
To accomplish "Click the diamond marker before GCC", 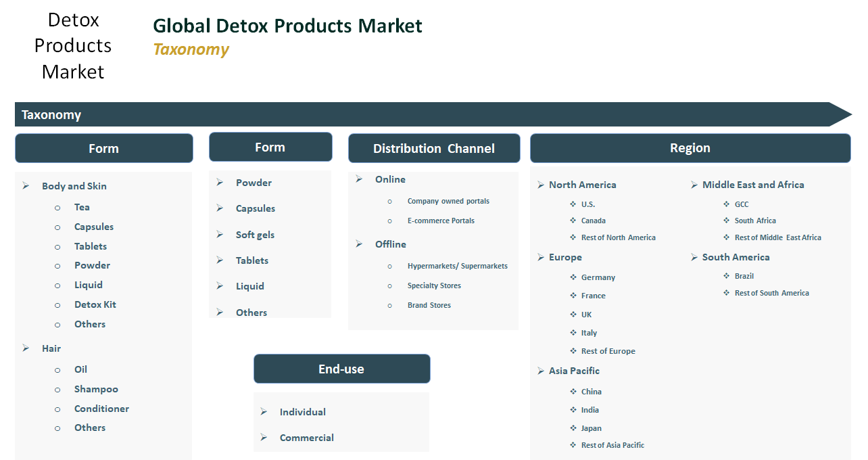I will 725,204.
